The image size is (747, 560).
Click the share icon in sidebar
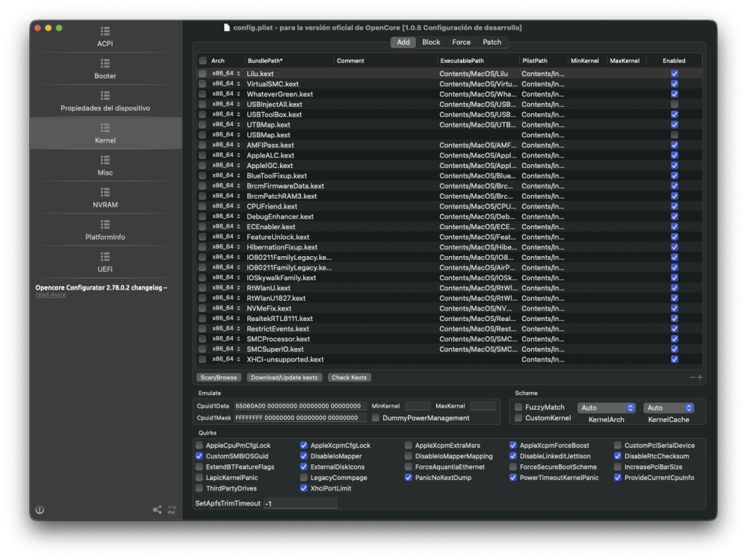157,509
